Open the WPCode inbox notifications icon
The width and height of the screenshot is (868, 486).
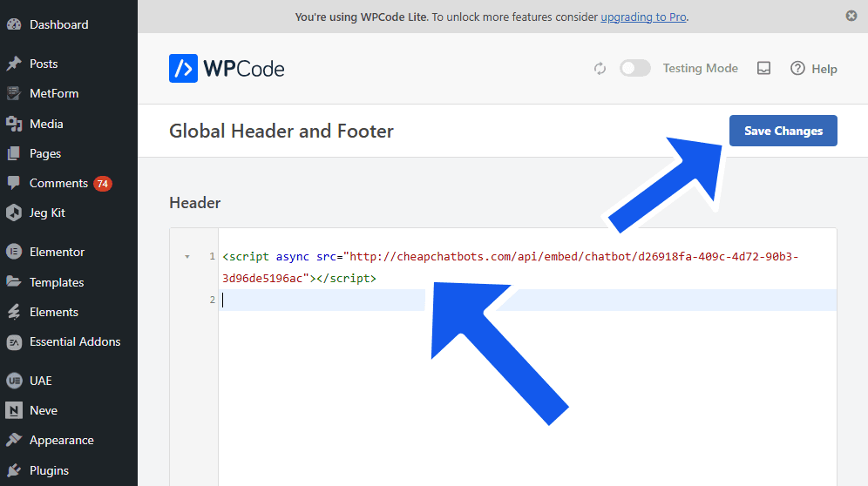point(764,68)
